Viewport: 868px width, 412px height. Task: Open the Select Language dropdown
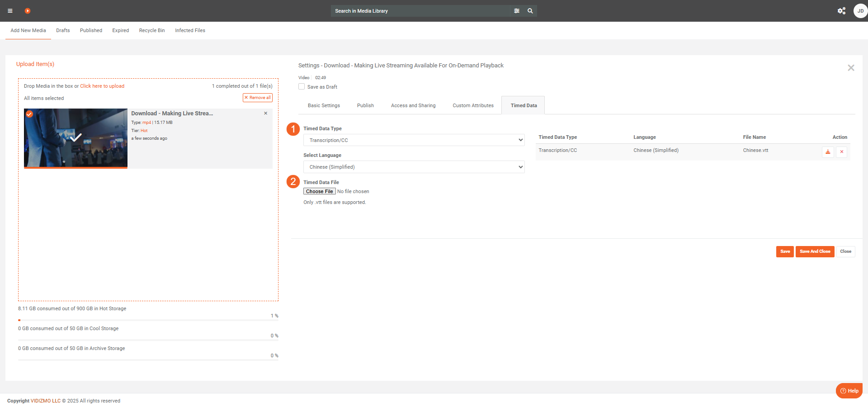[414, 167]
